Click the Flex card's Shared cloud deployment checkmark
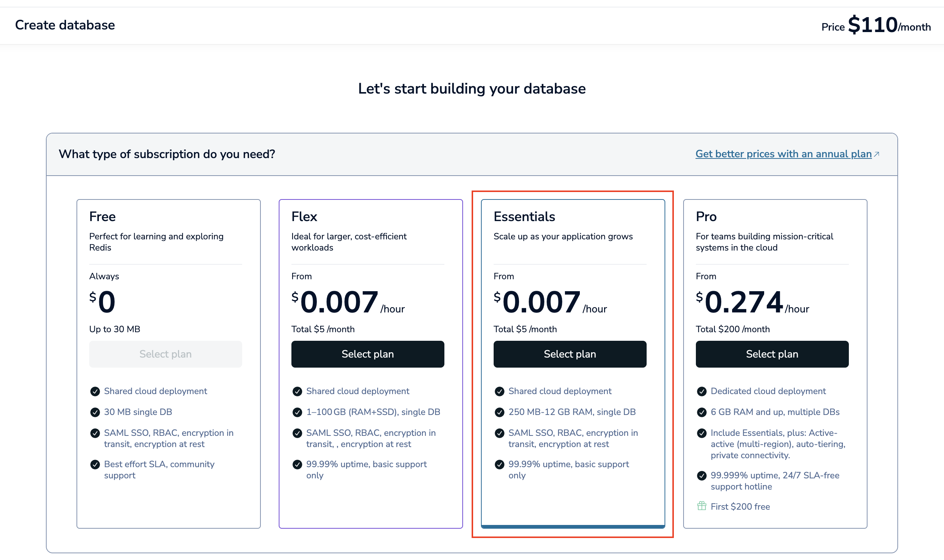944x560 pixels. tap(297, 391)
